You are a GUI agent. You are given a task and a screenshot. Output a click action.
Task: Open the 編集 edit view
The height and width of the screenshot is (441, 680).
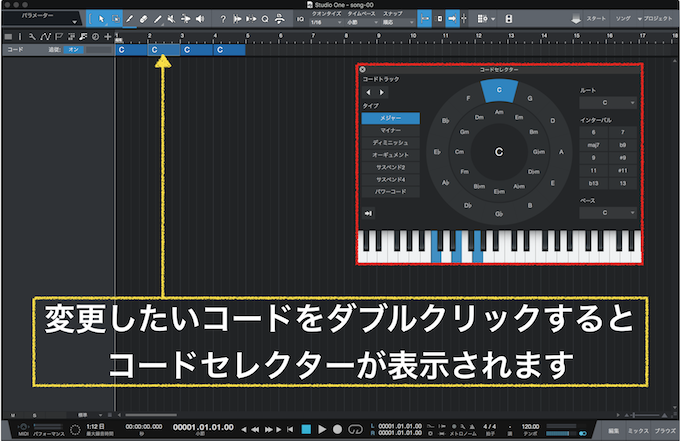pyautogui.click(x=614, y=431)
